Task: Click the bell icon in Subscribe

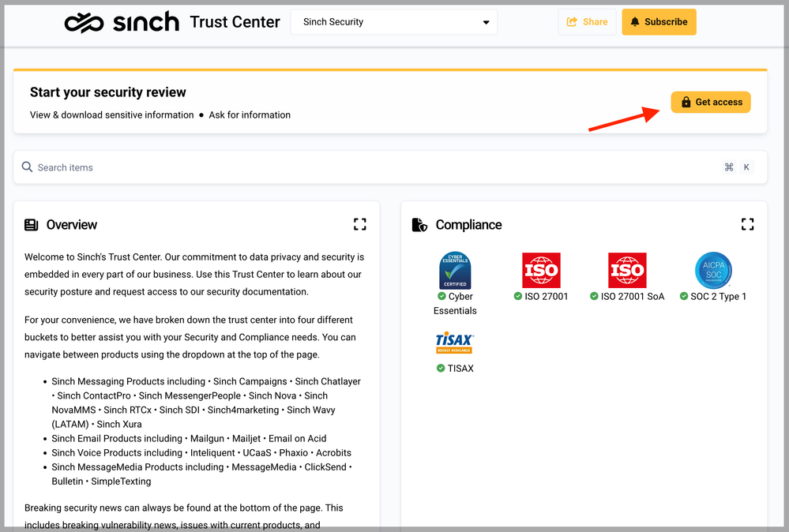Action: point(635,21)
